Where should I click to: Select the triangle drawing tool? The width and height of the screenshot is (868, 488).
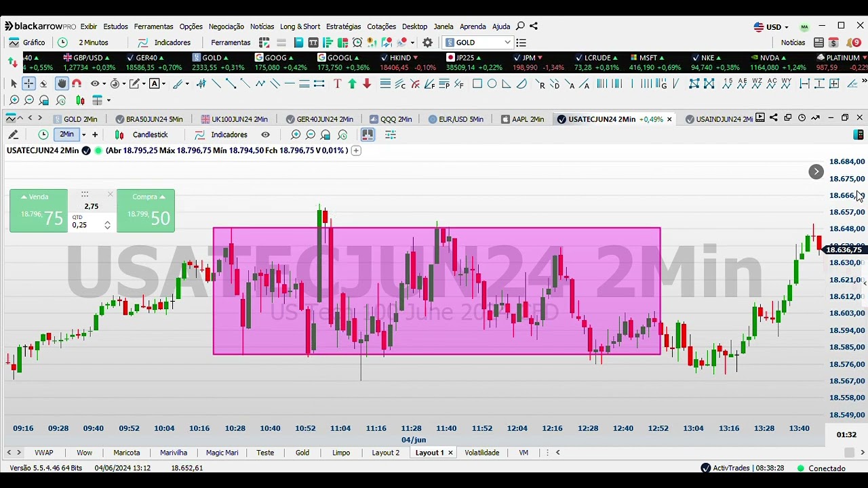click(507, 84)
